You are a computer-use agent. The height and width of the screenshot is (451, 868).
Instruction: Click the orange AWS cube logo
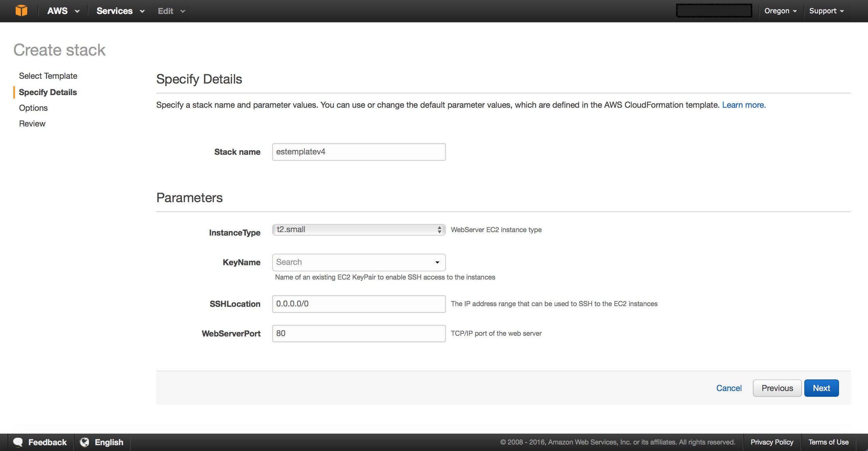tap(21, 11)
